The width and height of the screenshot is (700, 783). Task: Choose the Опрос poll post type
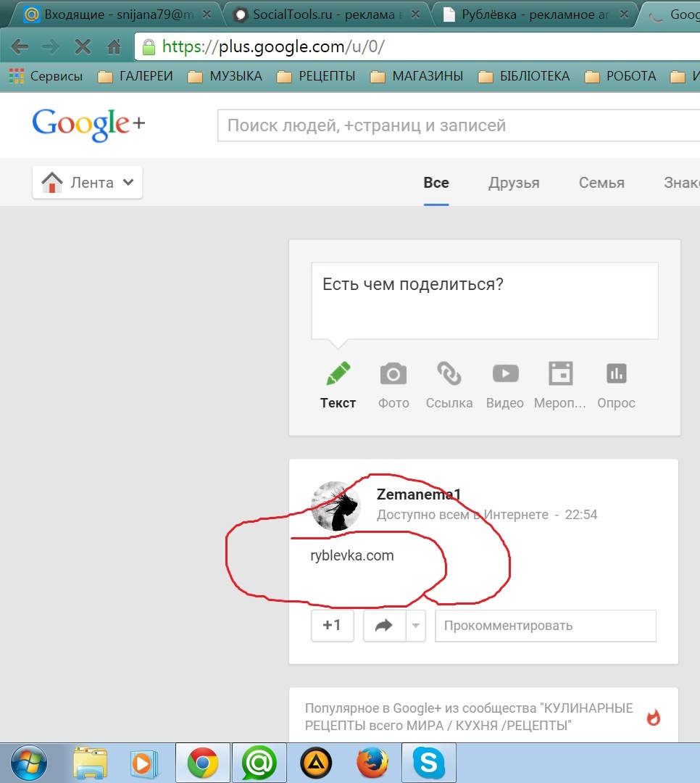(616, 385)
